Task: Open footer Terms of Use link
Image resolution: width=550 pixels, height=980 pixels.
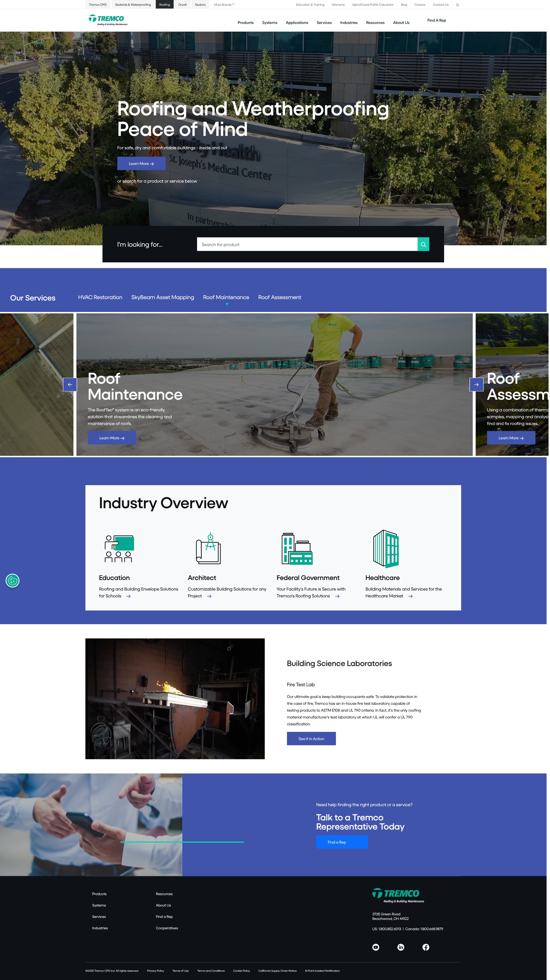Action: coord(180,971)
